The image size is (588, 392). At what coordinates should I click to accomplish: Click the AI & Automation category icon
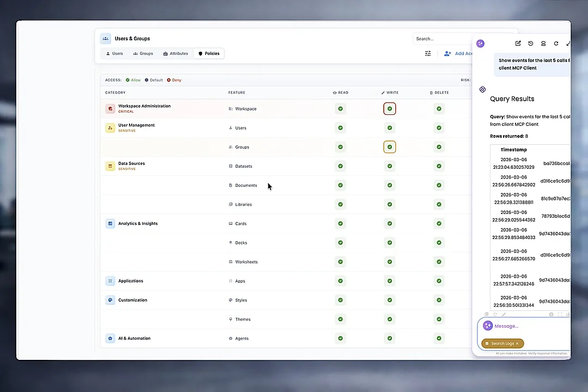111,338
